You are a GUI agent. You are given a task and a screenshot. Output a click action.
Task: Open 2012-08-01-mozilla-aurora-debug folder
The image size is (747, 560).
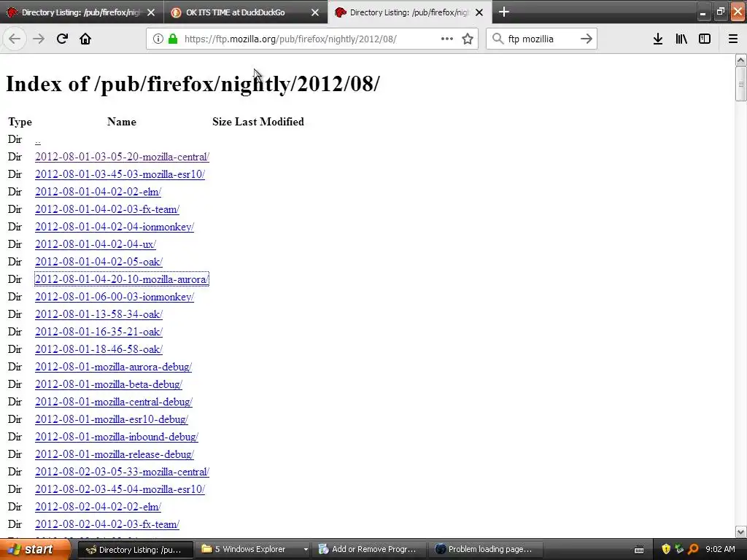point(113,367)
